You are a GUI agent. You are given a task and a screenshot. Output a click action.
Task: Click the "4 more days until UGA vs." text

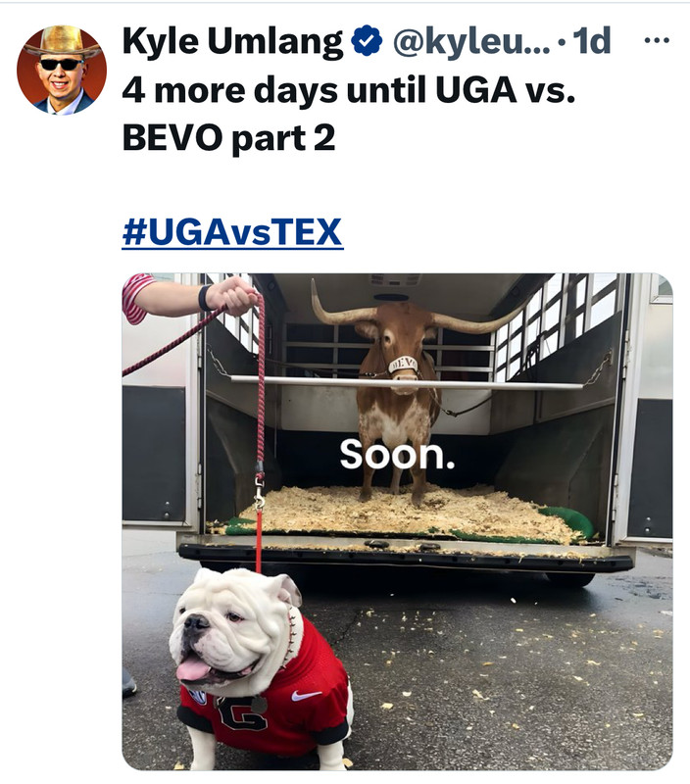349,90
